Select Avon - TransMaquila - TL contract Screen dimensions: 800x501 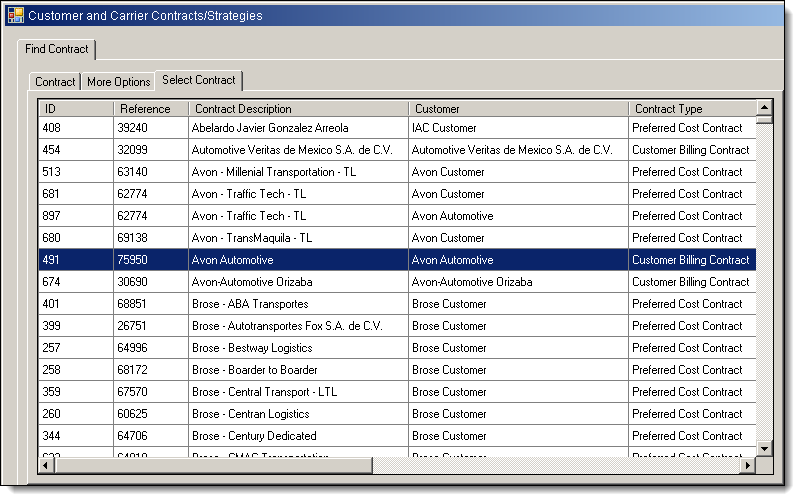(x=298, y=238)
